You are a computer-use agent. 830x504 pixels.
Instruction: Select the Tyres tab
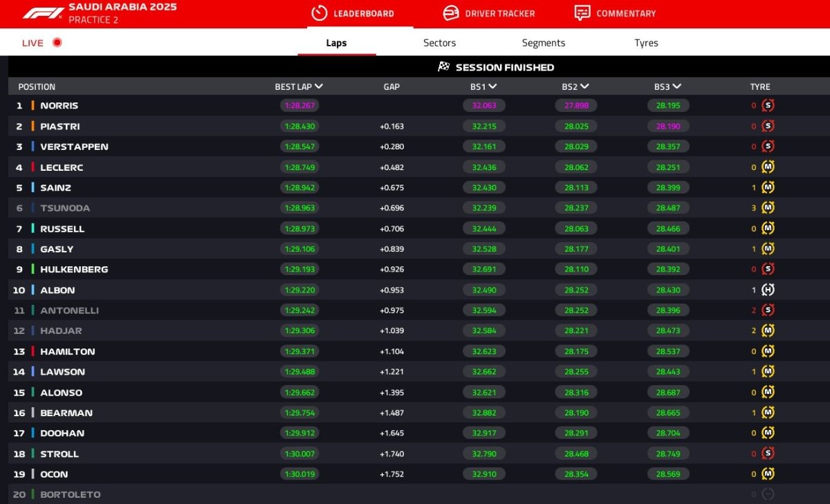click(646, 43)
